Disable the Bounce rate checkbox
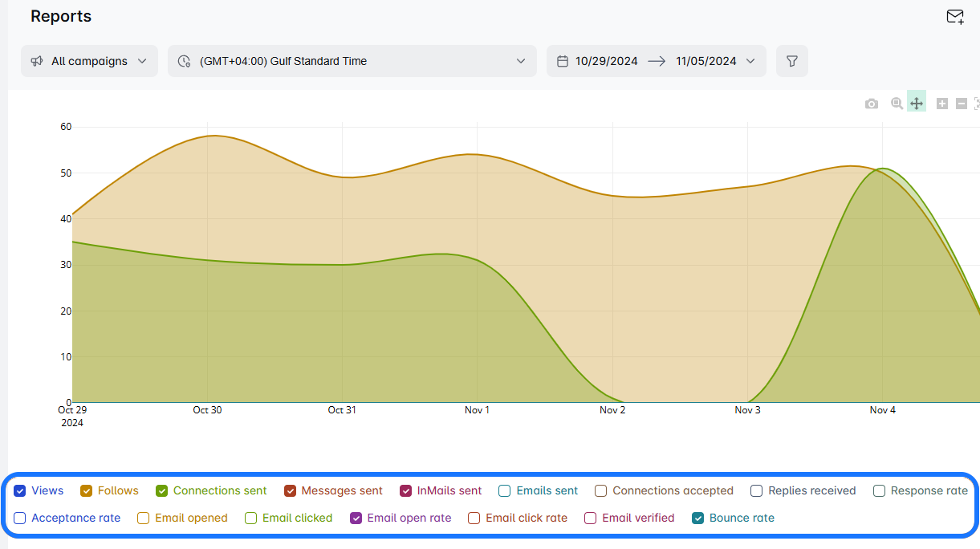The height and width of the screenshot is (549, 980). [x=698, y=518]
